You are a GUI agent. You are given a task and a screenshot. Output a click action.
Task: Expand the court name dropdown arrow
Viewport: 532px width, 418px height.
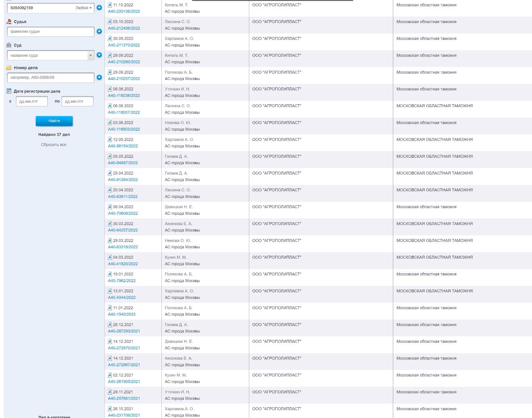coord(90,55)
